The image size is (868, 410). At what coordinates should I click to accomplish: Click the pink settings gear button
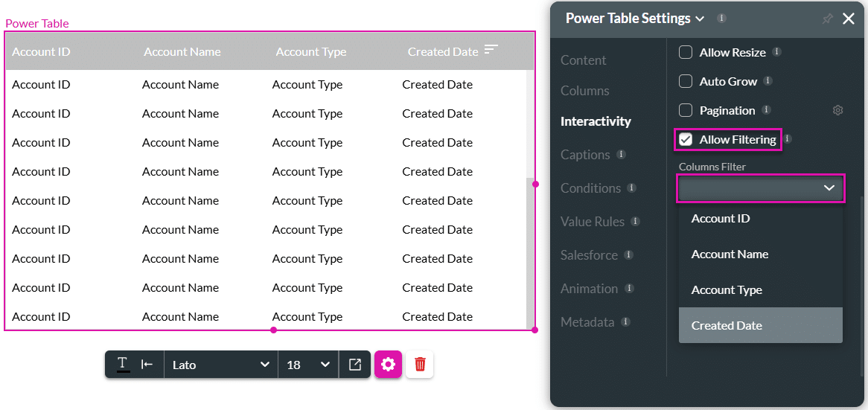(388, 365)
